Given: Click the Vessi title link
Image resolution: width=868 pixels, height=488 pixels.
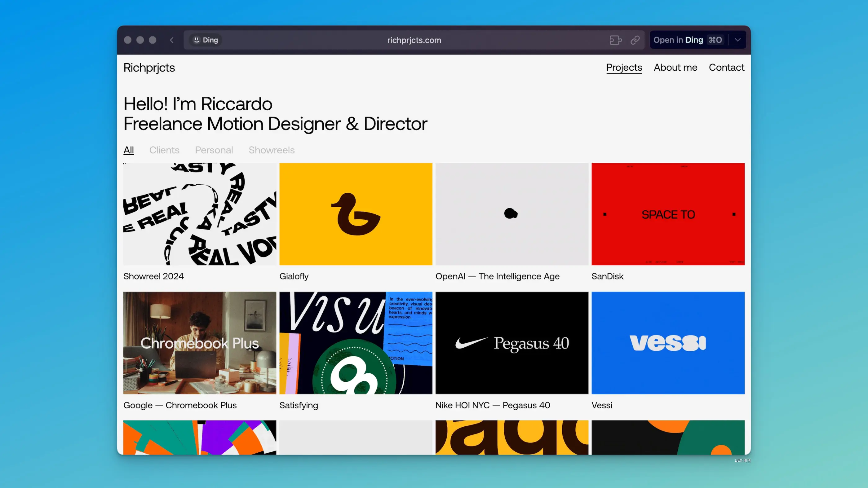Looking at the screenshot, I should pos(601,405).
